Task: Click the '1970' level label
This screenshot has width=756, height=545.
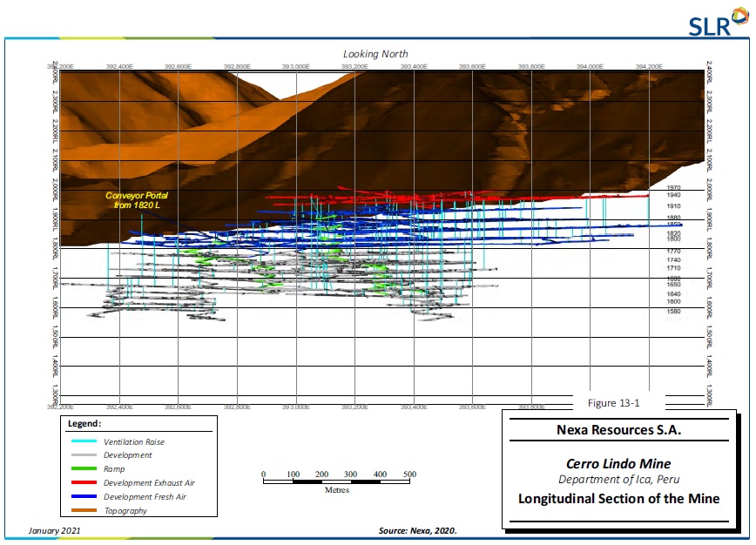Action: click(673, 187)
